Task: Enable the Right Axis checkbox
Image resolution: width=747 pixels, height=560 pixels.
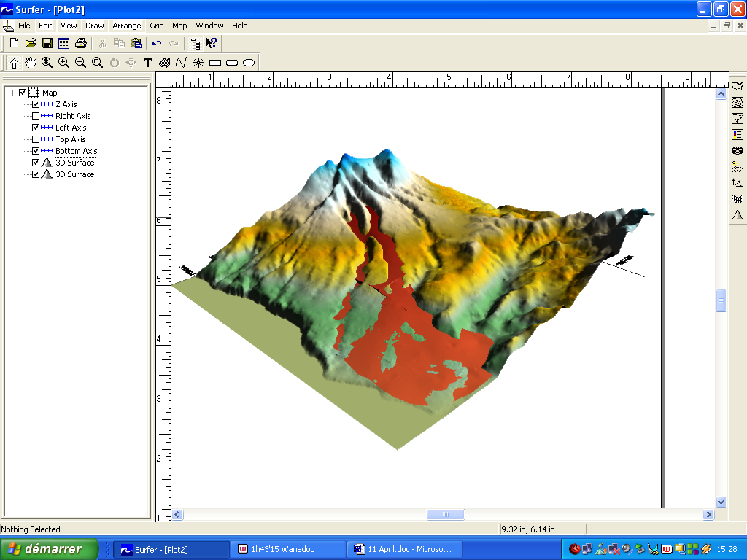Action: (36, 116)
